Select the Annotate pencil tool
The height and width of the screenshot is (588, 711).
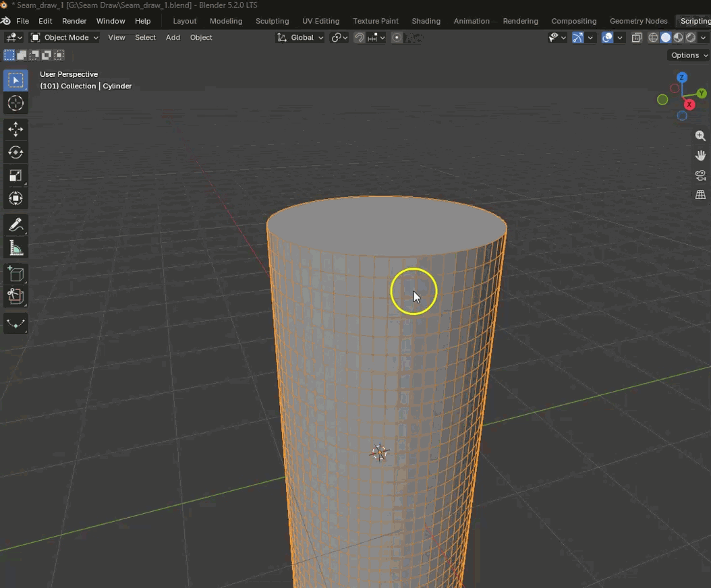(16, 225)
